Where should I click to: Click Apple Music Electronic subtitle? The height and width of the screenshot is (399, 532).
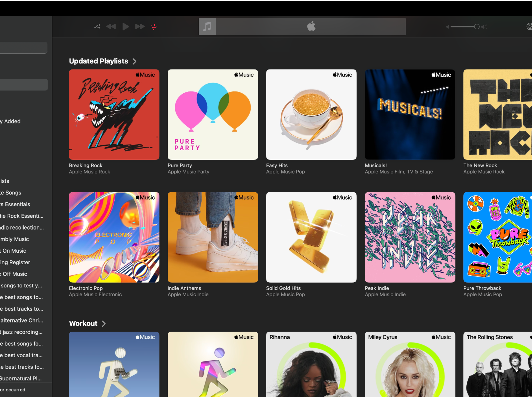[x=95, y=295]
